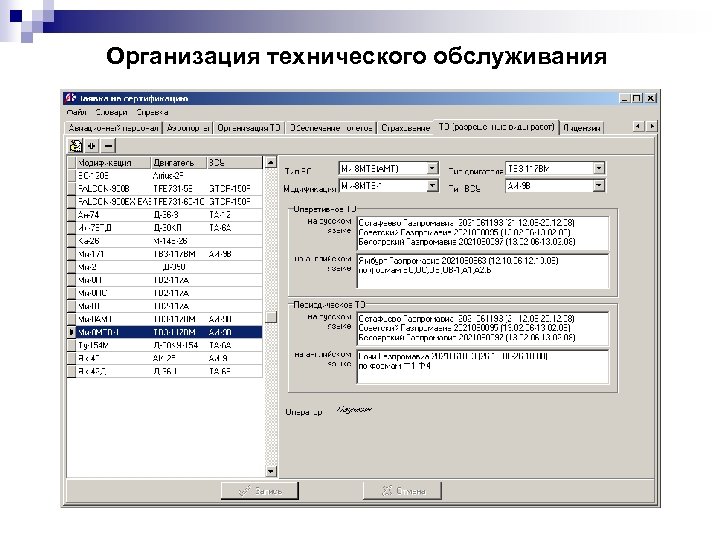Select the ТО (разрешенные виды работ) tab
This screenshot has height=540, width=720.
[496, 127]
